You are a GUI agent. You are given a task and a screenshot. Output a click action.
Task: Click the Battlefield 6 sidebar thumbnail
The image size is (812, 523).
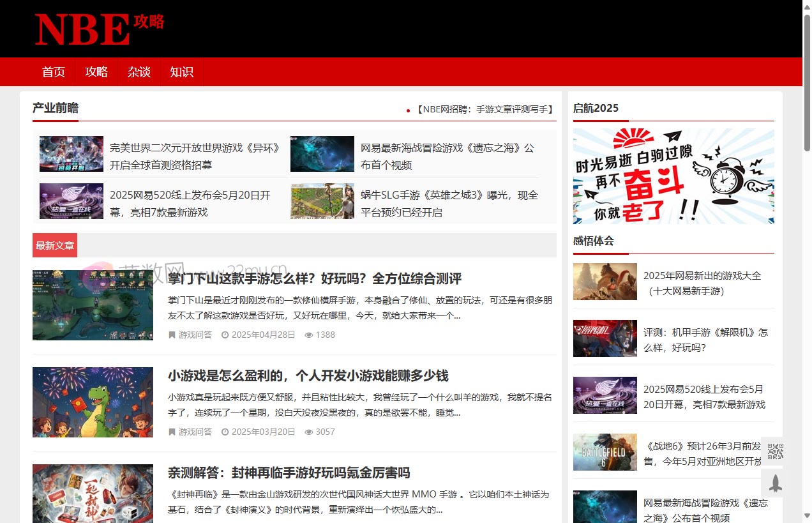tap(605, 452)
